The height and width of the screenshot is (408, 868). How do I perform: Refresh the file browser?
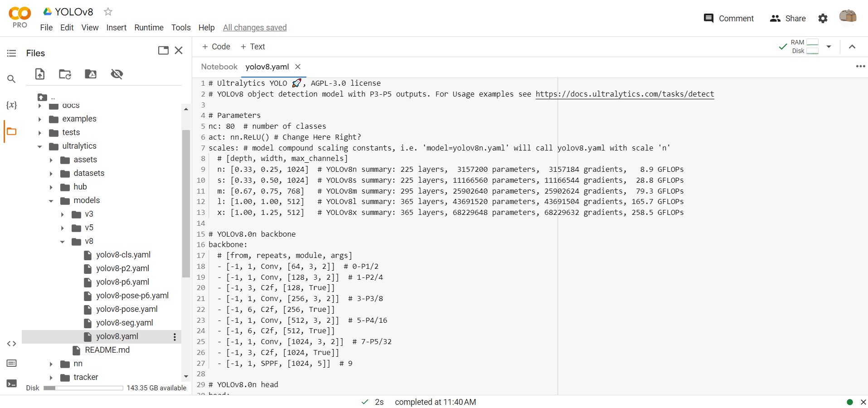click(65, 74)
